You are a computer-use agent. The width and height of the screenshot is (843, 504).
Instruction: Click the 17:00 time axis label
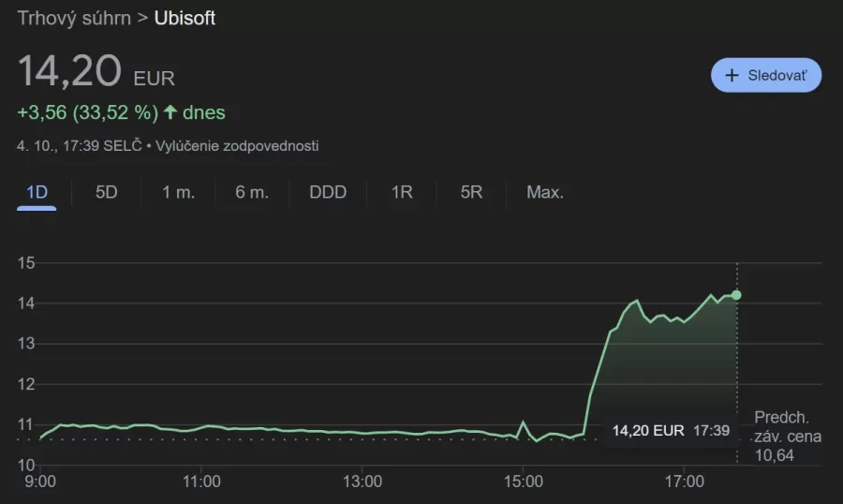point(685,481)
